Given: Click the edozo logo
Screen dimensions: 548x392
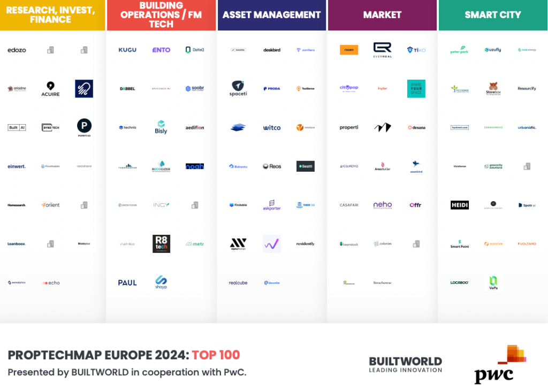Looking at the screenshot, I should (17, 50).
